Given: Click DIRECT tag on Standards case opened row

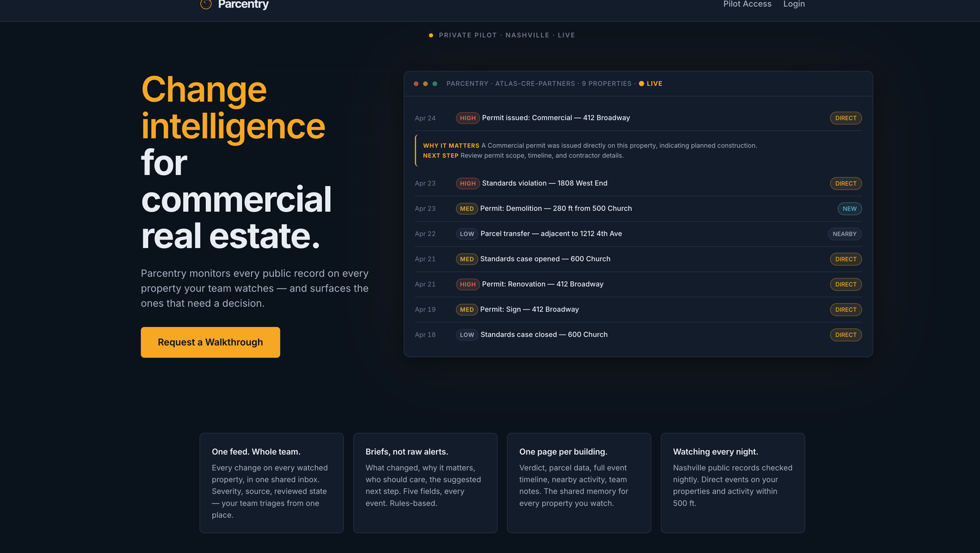Looking at the screenshot, I should [x=846, y=259].
